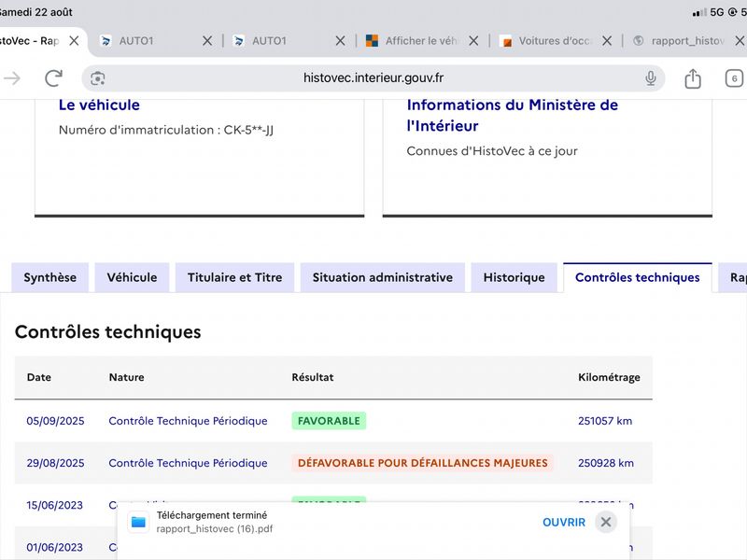Tap the Samedi 22 août date in status bar

36,12
